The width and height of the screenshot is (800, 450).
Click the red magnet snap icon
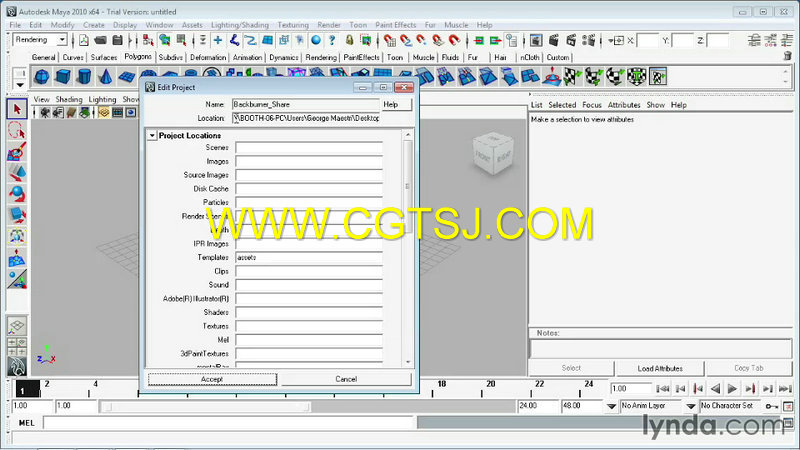click(x=455, y=40)
